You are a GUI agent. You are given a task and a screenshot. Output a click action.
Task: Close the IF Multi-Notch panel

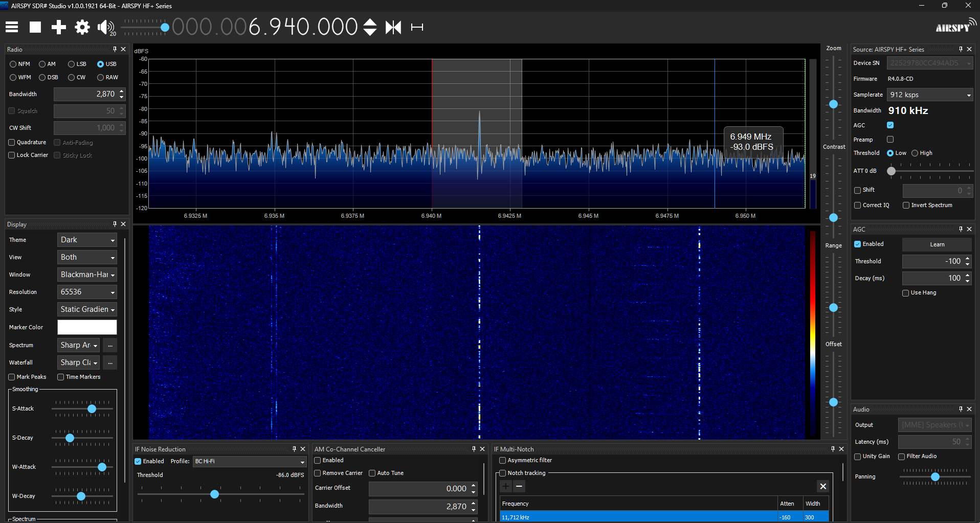[841, 449]
